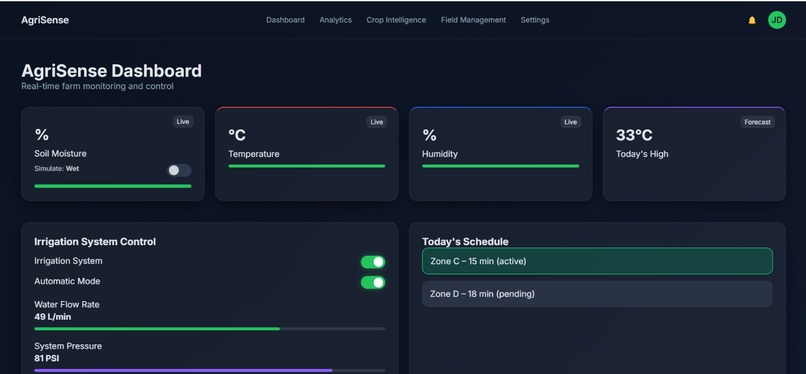806x374 pixels.
Task: Click the AgriSense logo in the header
Action: [x=45, y=20]
